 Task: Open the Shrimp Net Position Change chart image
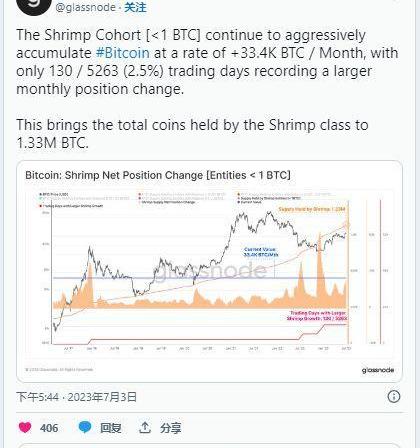209,271
